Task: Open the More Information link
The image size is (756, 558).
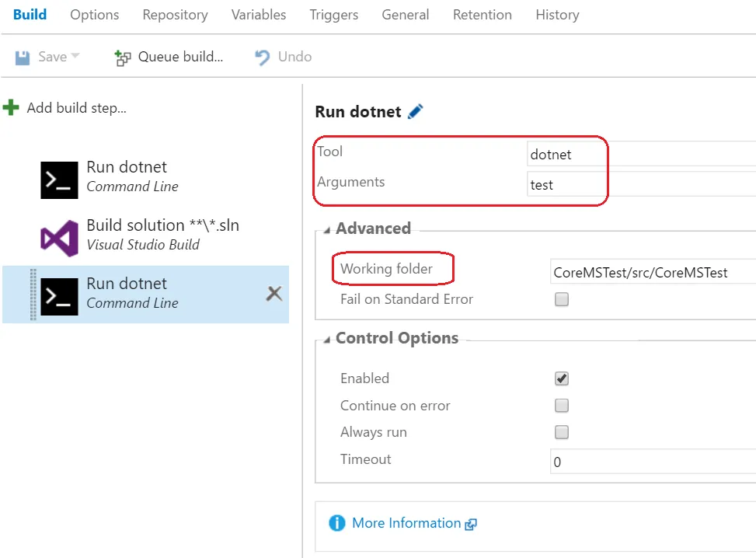Action: pos(406,523)
